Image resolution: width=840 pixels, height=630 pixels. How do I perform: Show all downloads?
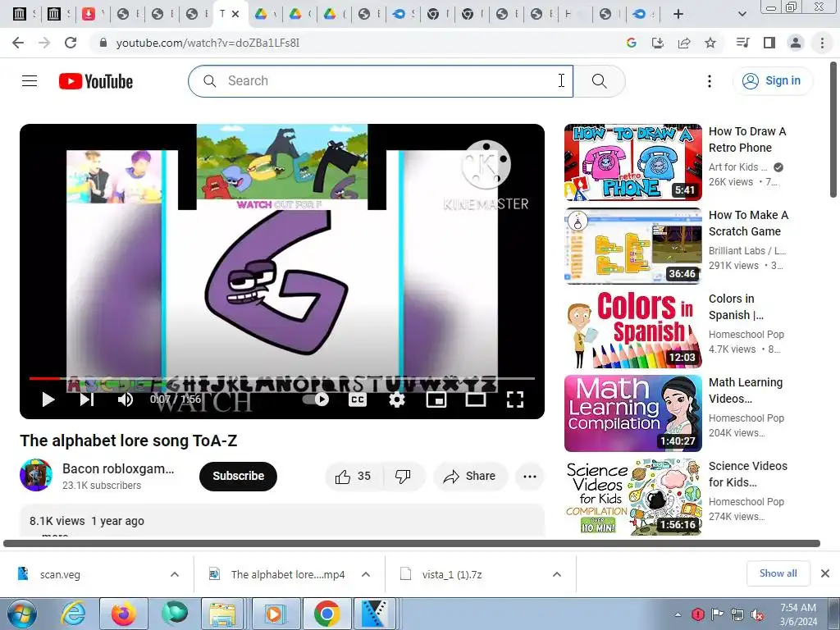click(778, 573)
